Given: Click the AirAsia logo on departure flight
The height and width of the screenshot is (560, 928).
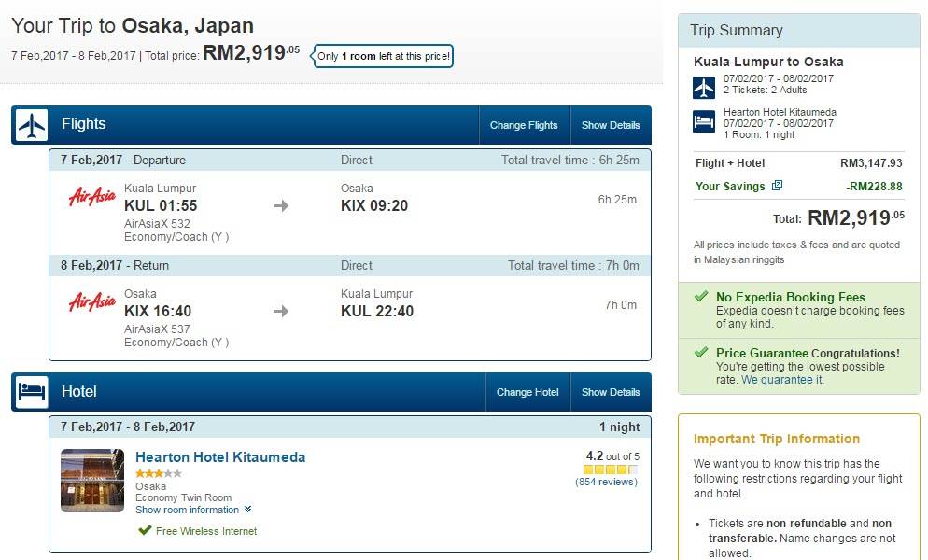Looking at the screenshot, I should tap(92, 196).
